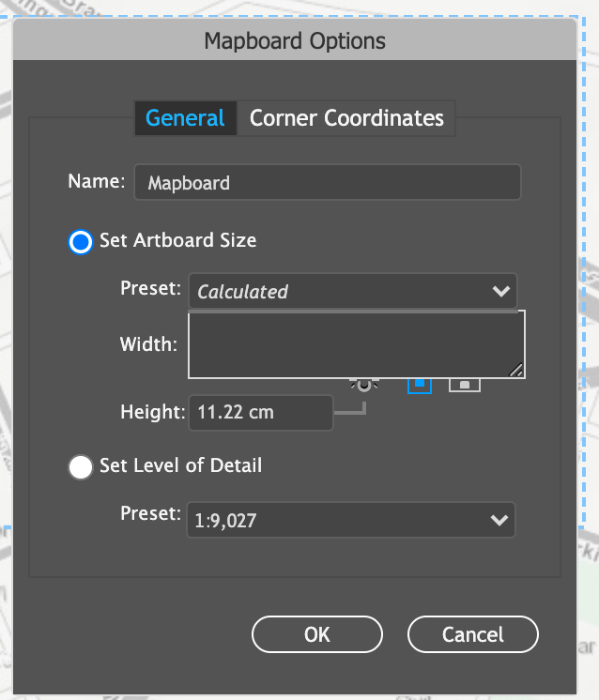Click the Mapboard Options title bar

[x=295, y=41]
